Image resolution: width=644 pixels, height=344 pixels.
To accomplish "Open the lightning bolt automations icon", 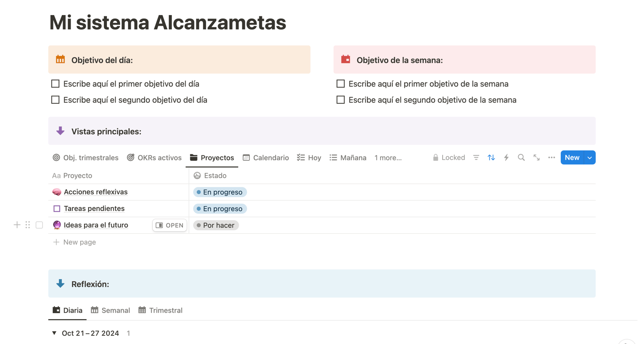I will pos(506,157).
